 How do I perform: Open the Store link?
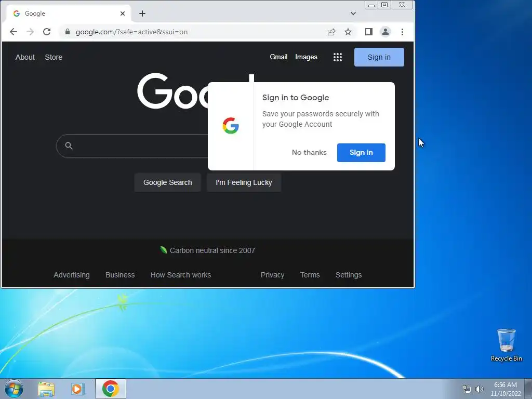[54, 57]
